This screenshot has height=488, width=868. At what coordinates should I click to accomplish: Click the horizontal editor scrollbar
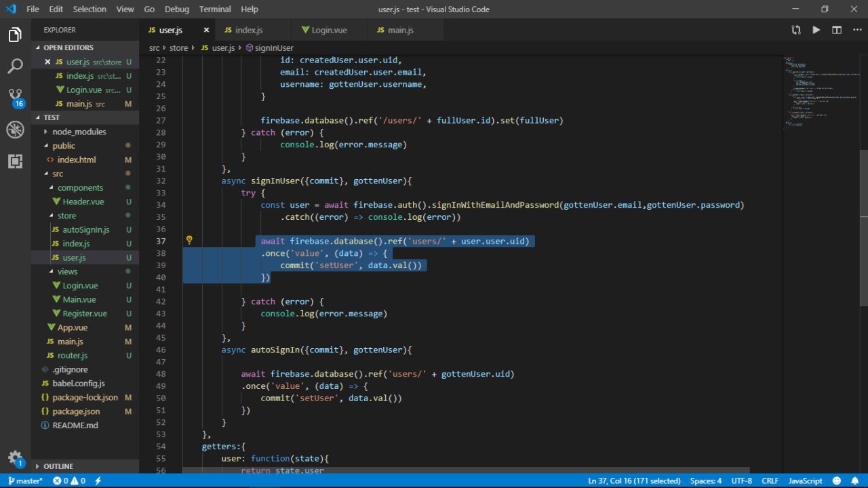(x=466, y=470)
